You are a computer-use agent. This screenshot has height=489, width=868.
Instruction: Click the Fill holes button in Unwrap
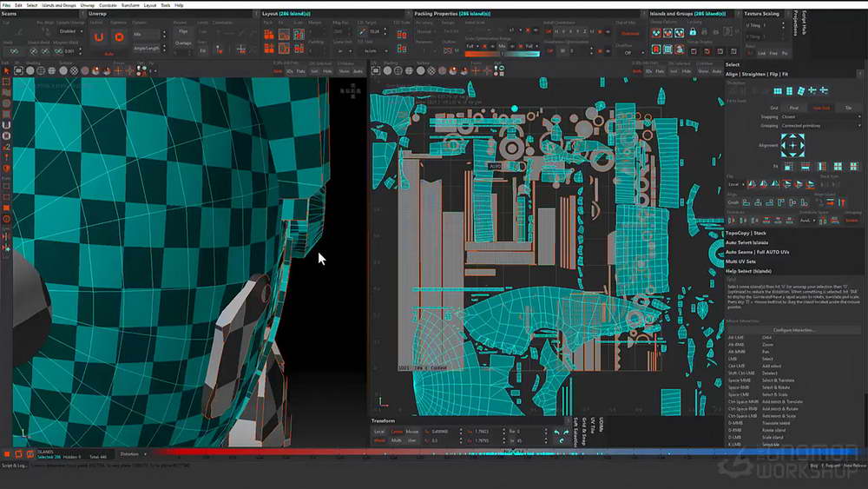coord(203,50)
